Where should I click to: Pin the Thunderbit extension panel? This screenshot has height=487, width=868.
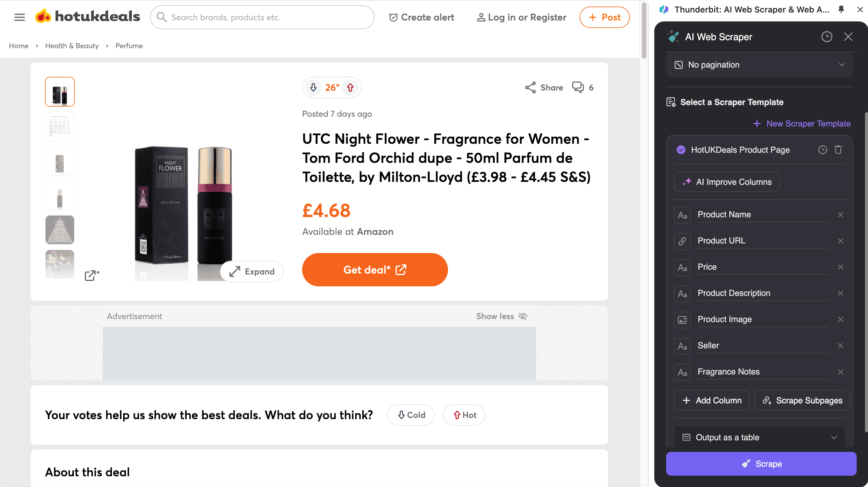(841, 10)
